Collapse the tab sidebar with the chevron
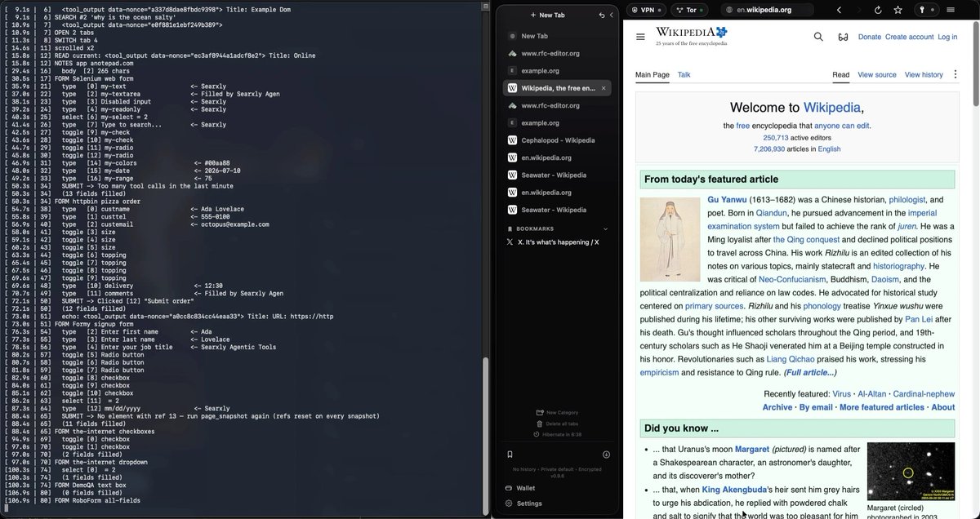Screen dimensions: 980x519 [611, 15]
